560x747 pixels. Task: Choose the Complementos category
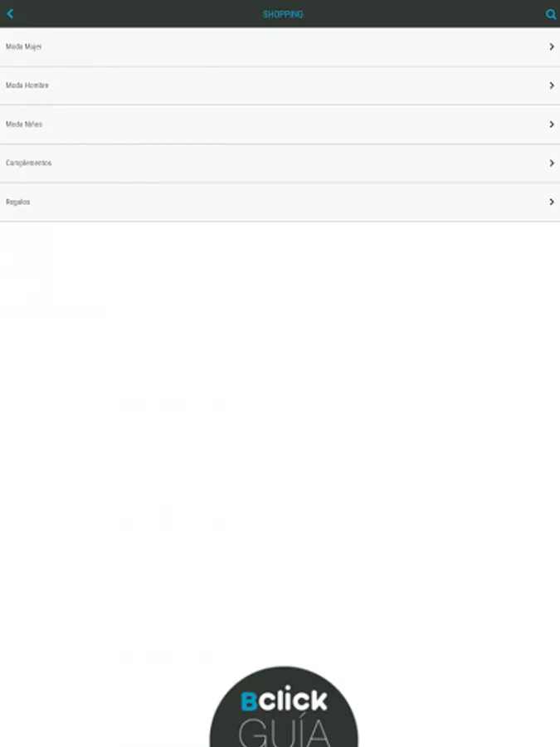click(280, 164)
